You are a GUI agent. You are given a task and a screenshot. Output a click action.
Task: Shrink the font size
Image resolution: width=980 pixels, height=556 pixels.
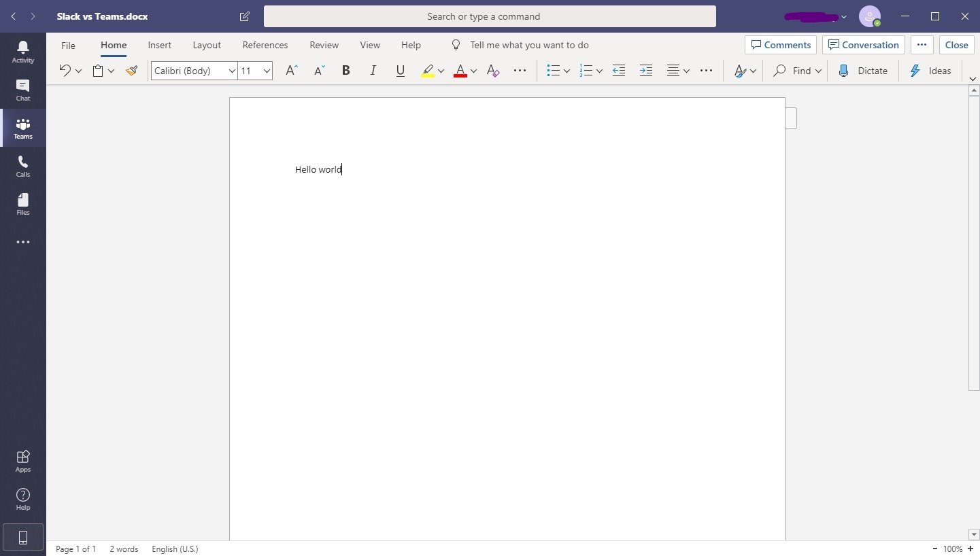point(319,70)
